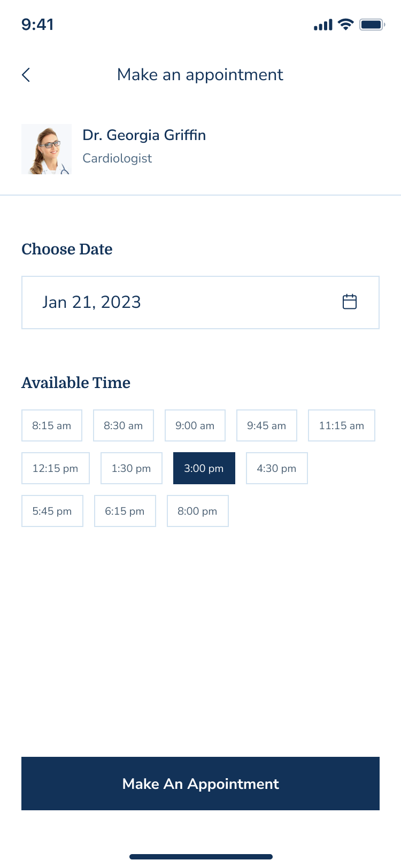Pick the 1:30 pm time slot

(132, 468)
